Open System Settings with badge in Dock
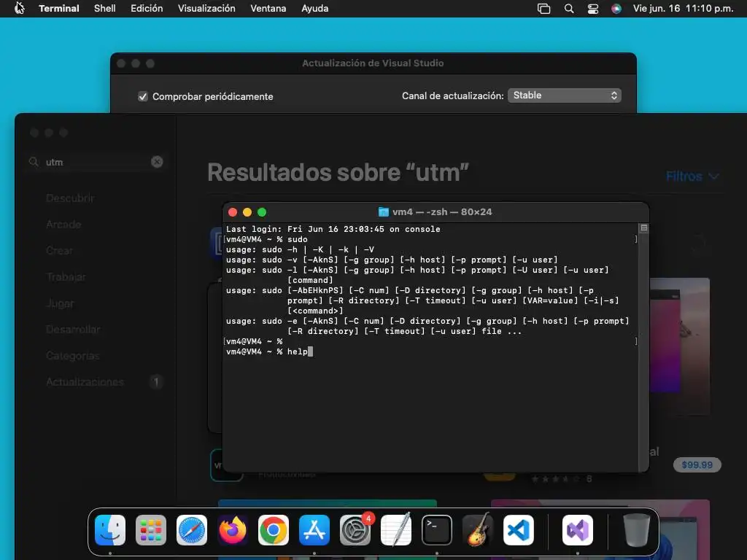 click(355, 530)
